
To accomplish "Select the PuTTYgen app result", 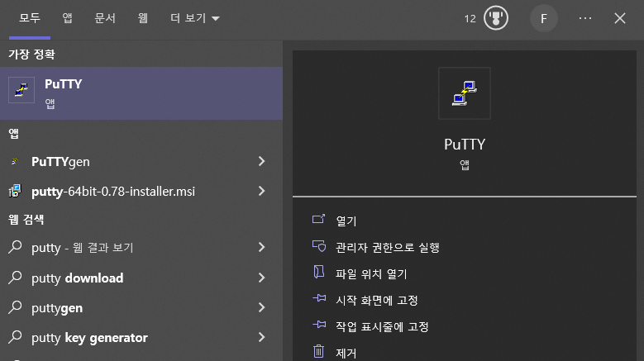I will pyautogui.click(x=141, y=162).
